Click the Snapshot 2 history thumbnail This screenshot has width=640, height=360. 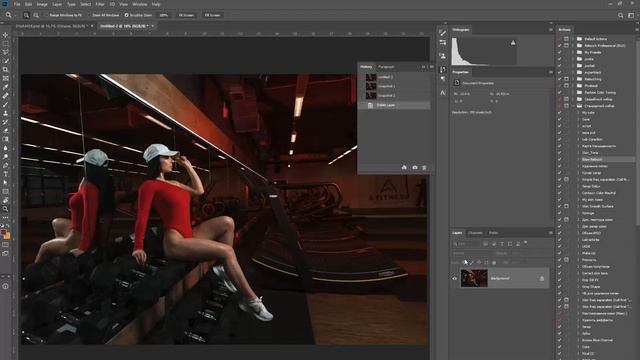(x=371, y=96)
